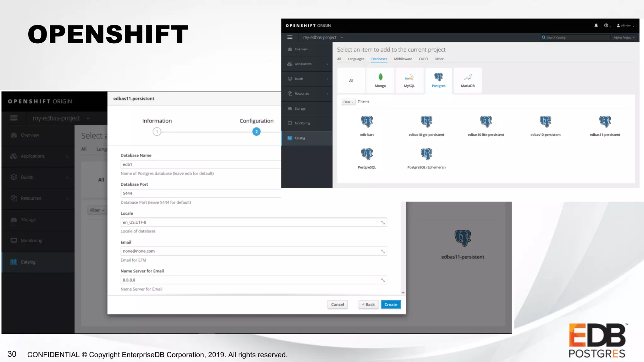
Task: Click the Cancel button in dialog
Action: pos(337,304)
